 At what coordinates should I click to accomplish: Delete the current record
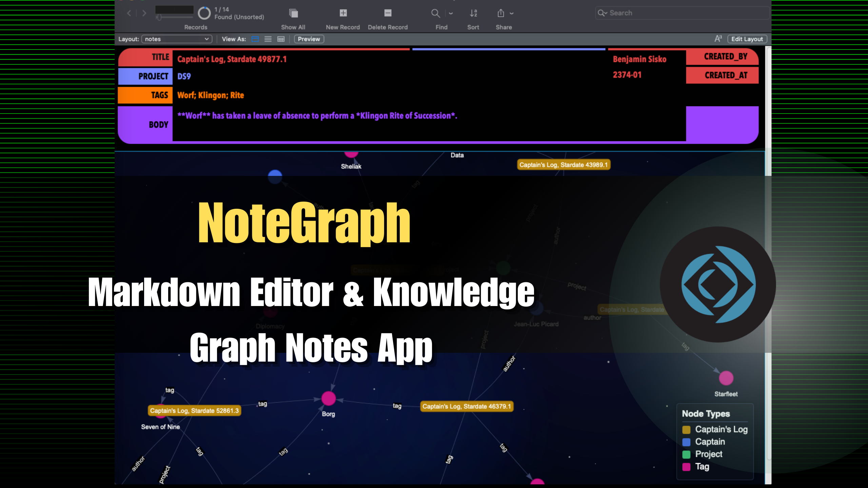[387, 14]
